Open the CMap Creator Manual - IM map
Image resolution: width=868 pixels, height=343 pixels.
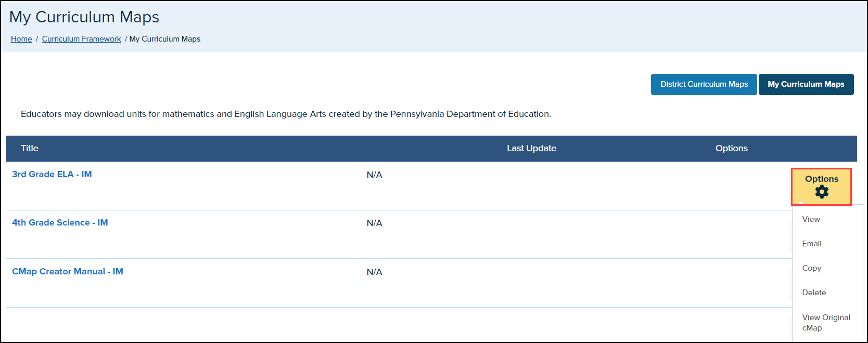(x=68, y=271)
